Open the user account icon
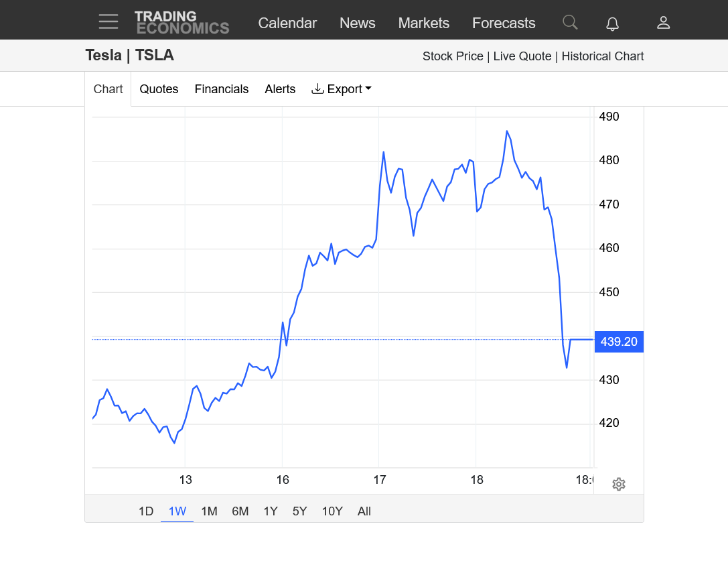 coord(664,23)
